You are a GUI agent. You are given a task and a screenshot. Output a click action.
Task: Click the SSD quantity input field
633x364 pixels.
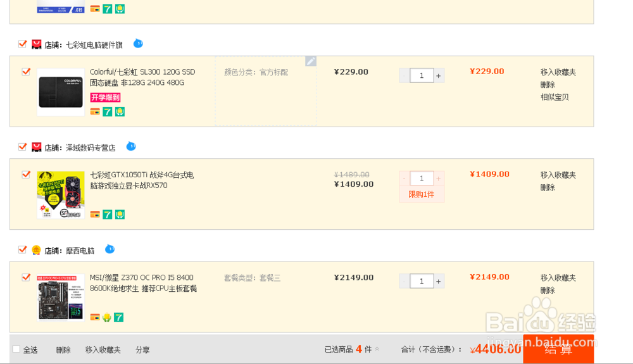(422, 75)
